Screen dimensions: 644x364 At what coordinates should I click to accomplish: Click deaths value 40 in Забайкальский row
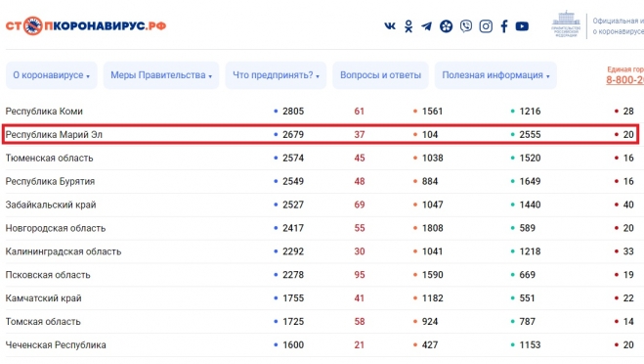(x=628, y=205)
